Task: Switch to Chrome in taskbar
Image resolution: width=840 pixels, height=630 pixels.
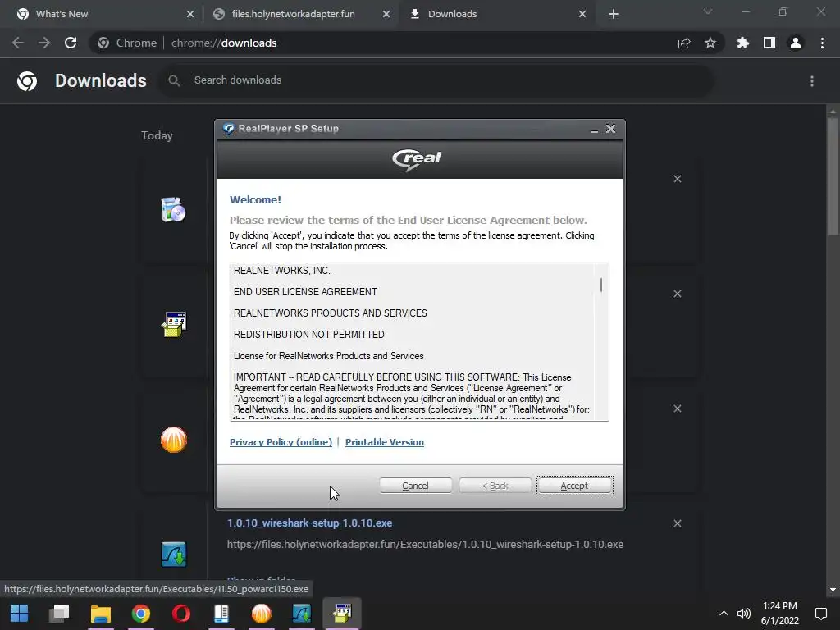Action: [141, 614]
